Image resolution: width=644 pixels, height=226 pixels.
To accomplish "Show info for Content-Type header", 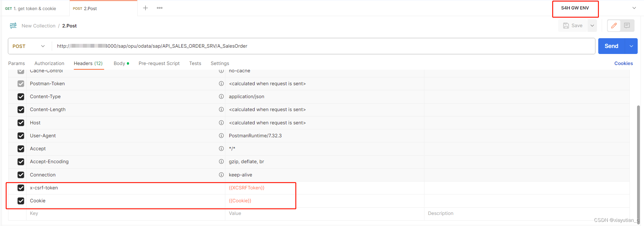I will tap(221, 97).
